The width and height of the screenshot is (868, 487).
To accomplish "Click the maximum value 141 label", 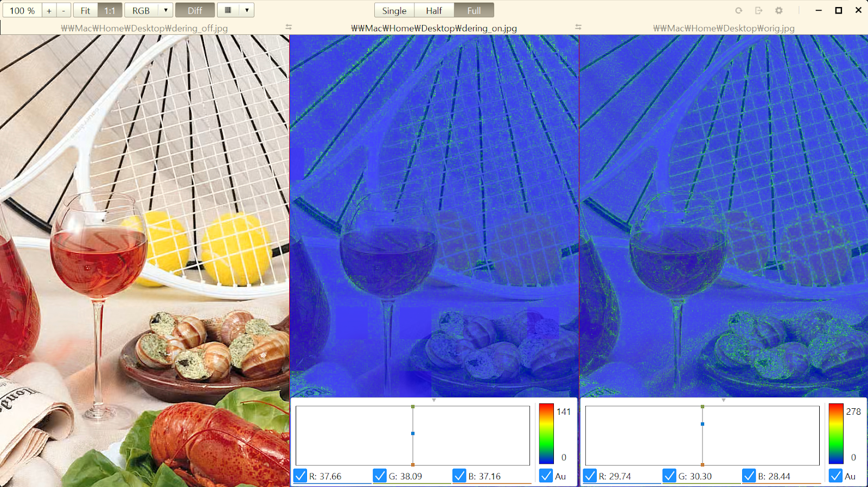I will click(564, 412).
